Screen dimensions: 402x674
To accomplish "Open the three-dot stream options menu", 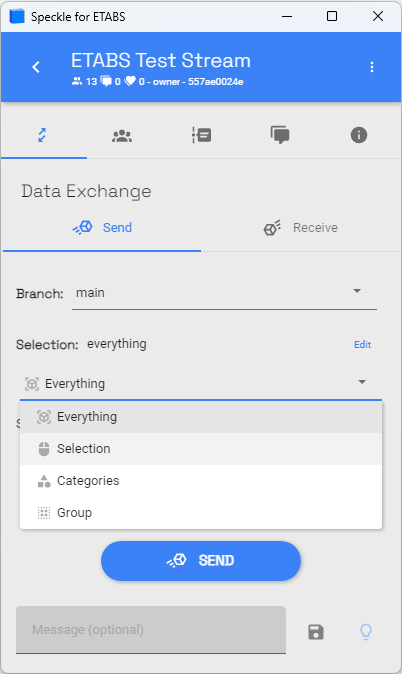I will [x=372, y=67].
